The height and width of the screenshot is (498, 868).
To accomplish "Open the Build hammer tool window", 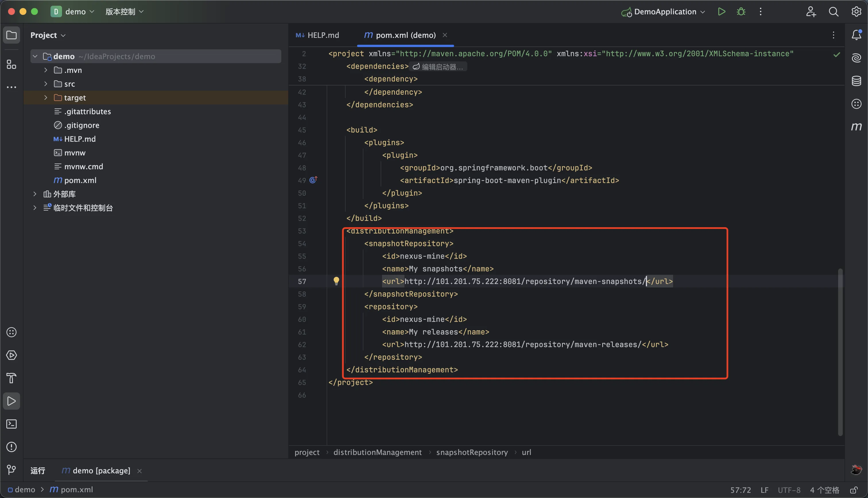I will [x=12, y=378].
